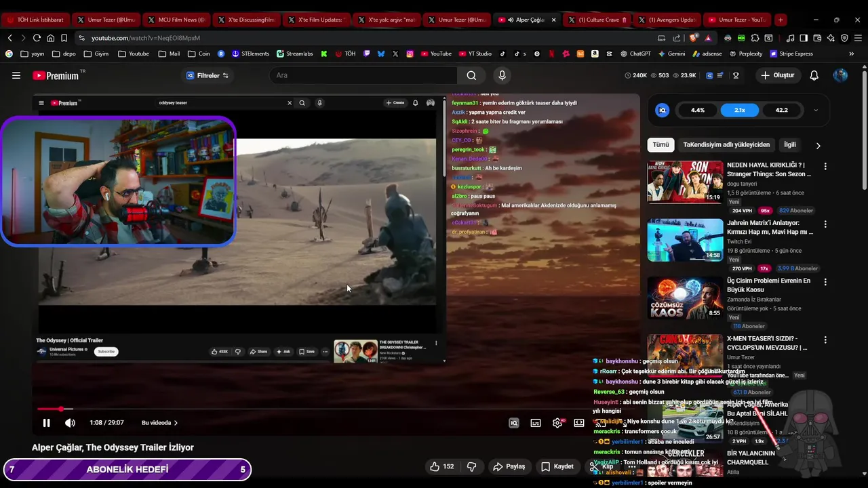Create a clip with Klip button
868x488 pixels.
click(x=601, y=466)
